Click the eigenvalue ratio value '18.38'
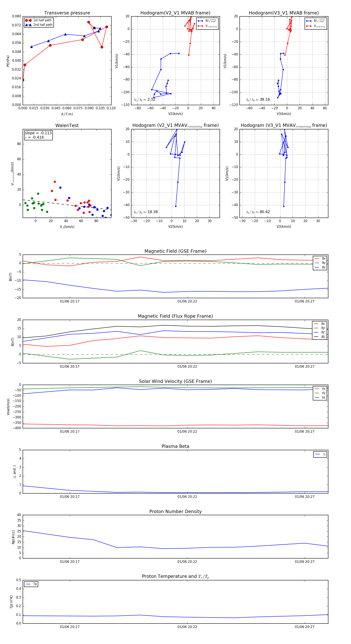 tap(152, 212)
